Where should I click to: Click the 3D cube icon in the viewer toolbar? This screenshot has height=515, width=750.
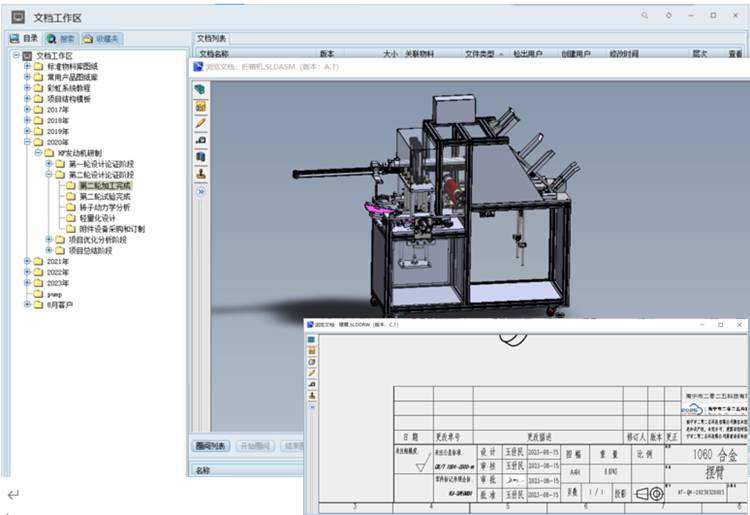click(200, 89)
